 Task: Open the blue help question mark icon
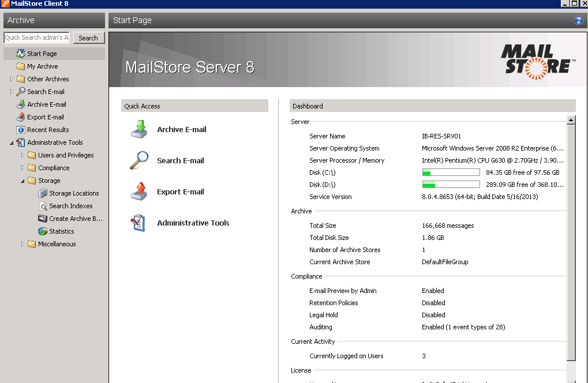[x=578, y=21]
